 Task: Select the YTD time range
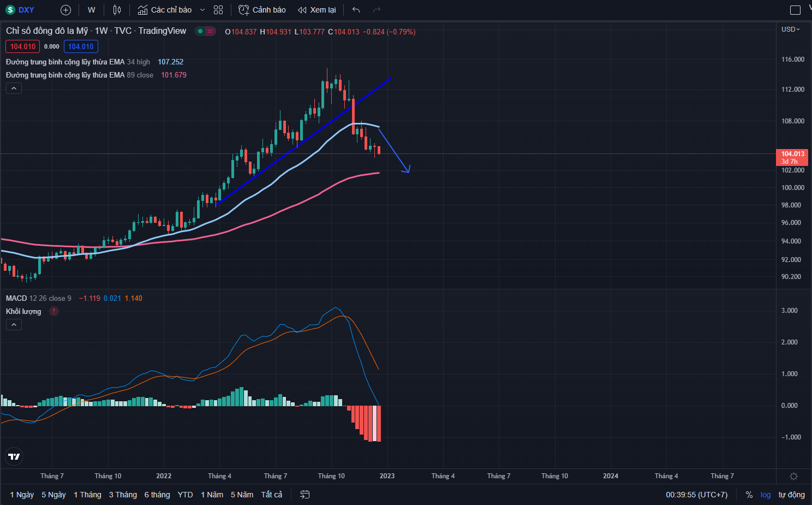click(x=185, y=495)
